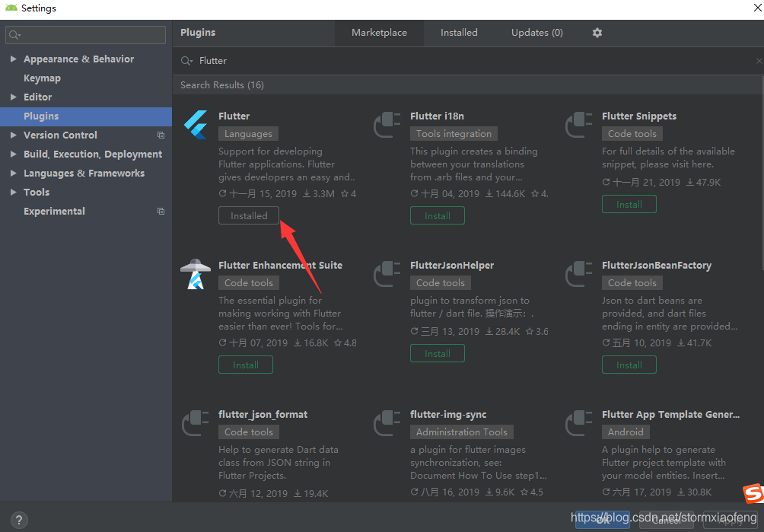Open the flutter_json_format plugin title
This screenshot has height=532, width=764.
(x=263, y=414)
